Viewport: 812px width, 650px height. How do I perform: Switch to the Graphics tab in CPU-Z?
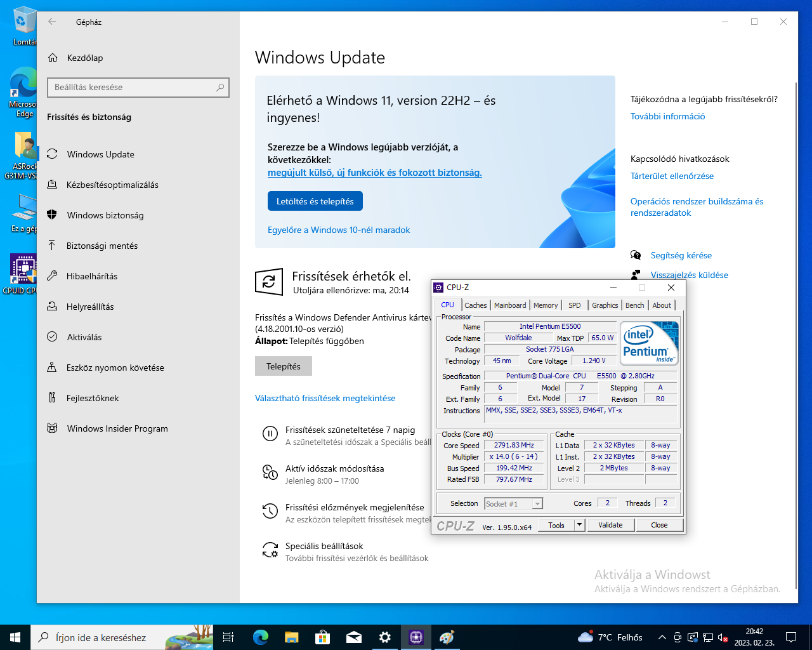pos(605,305)
